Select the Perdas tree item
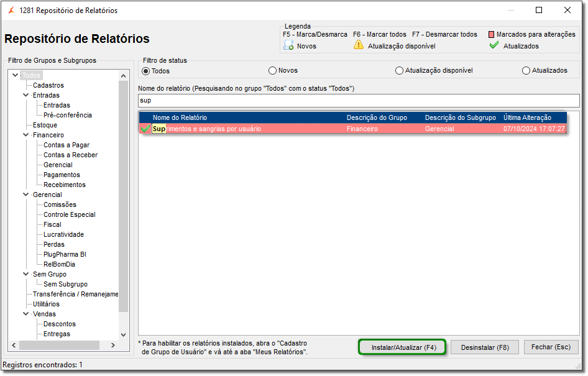Viewport: 588px width, 376px height. [54, 244]
